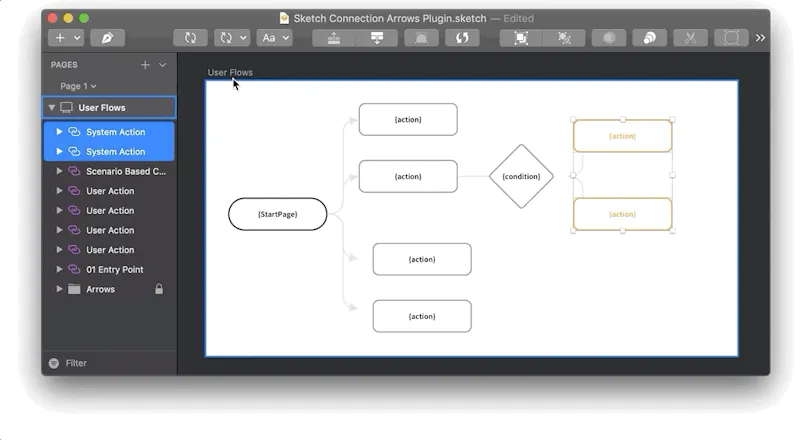Viewport: 803px width, 440px height.
Task: Click the square-frame Transform toolbar icon
Action: coord(731,38)
